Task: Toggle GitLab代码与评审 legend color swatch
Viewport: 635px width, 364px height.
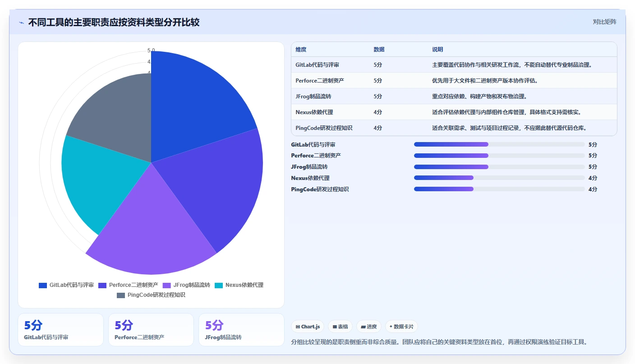Action: [43, 285]
